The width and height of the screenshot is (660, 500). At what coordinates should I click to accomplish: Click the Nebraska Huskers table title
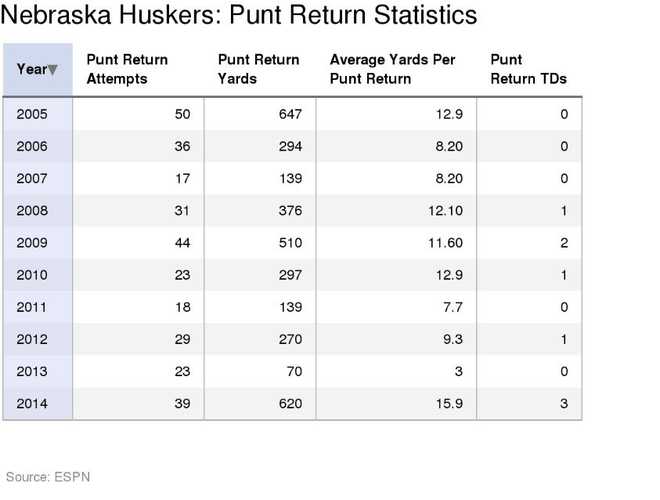click(239, 19)
